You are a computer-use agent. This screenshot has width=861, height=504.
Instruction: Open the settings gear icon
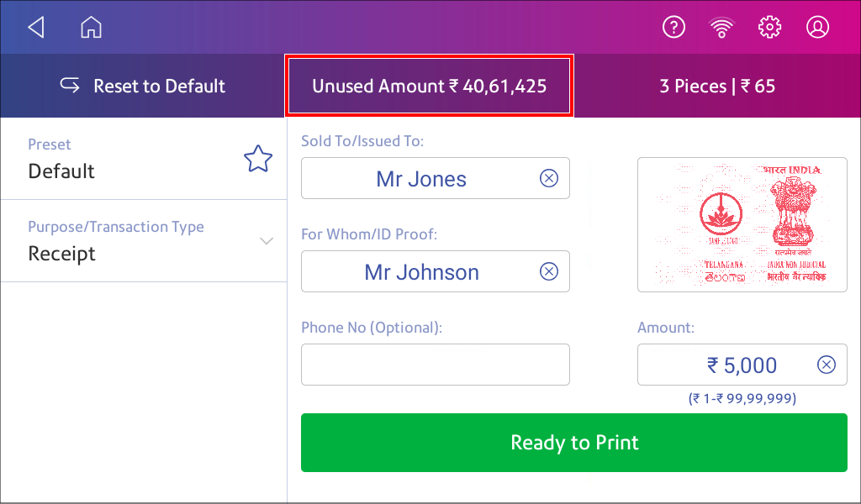[x=769, y=27]
